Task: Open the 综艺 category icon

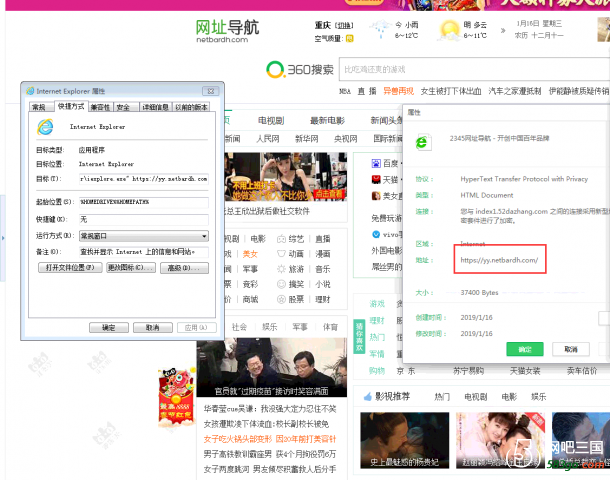Action: (x=281, y=239)
